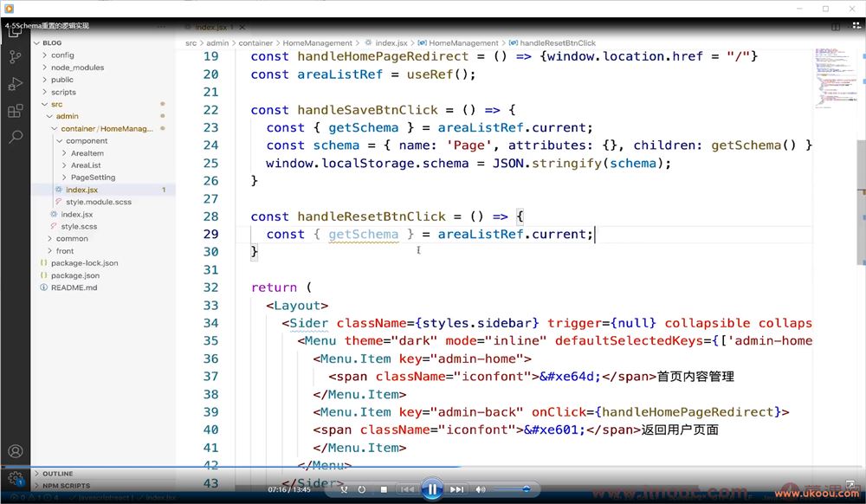
Task: Collapse the src folder
Action: [56, 104]
